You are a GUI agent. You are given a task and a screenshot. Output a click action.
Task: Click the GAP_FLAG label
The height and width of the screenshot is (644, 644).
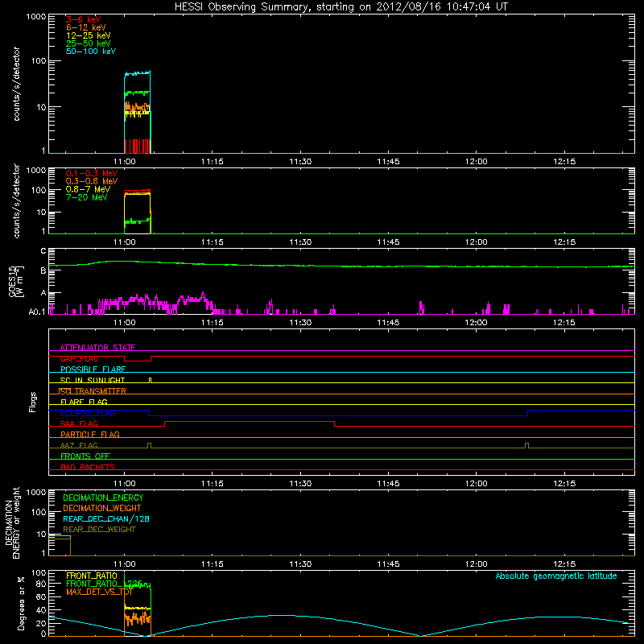click(x=79, y=358)
